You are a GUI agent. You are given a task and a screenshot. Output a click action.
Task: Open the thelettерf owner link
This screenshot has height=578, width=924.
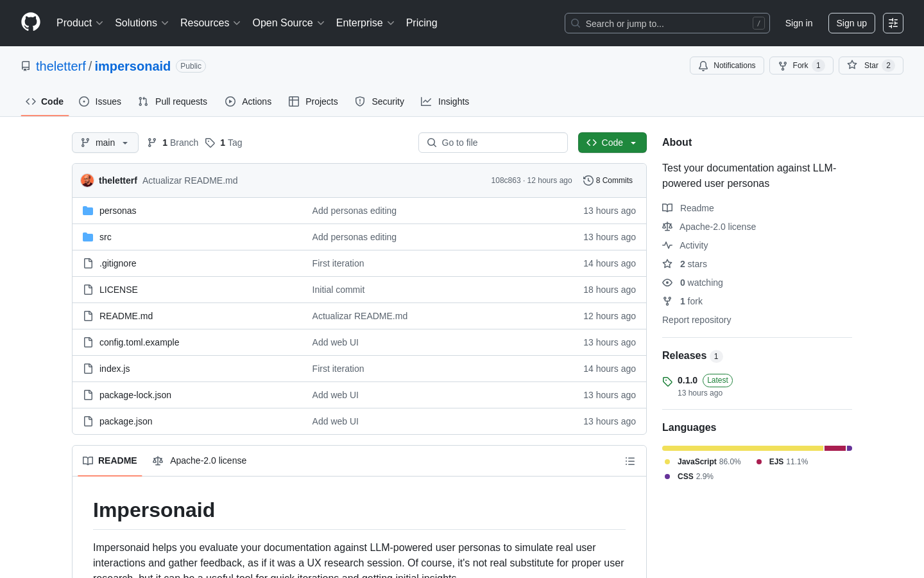click(61, 66)
